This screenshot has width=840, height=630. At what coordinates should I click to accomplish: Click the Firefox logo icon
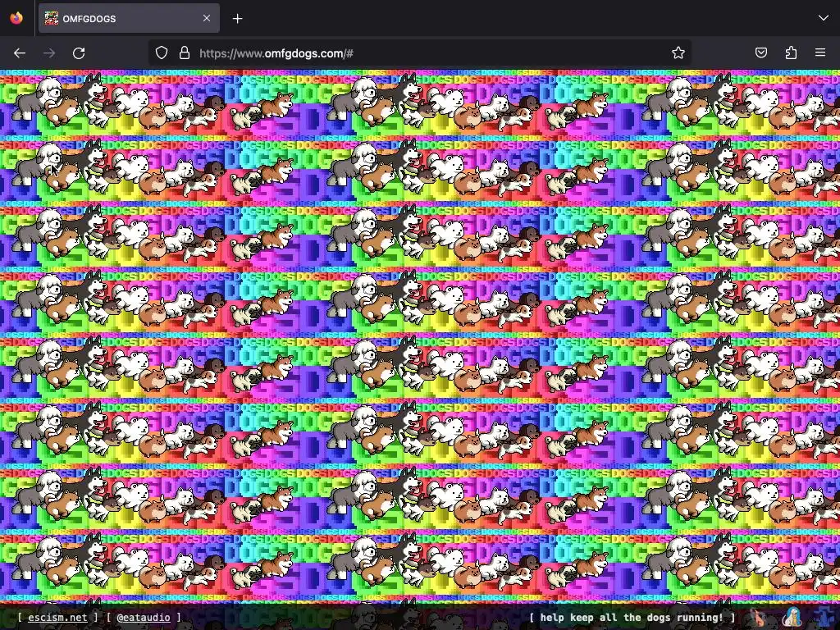click(16, 18)
